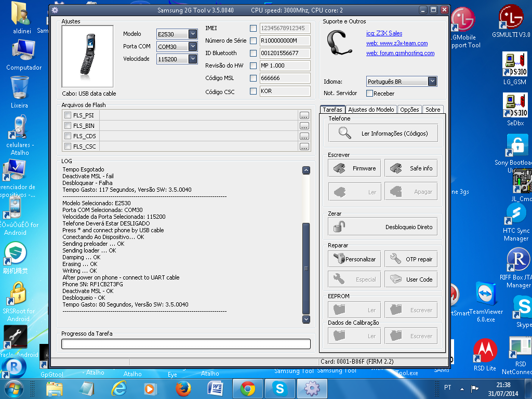Image resolution: width=532 pixels, height=399 pixels.
Task: Click the Número de Série input field
Action: pos(285,41)
